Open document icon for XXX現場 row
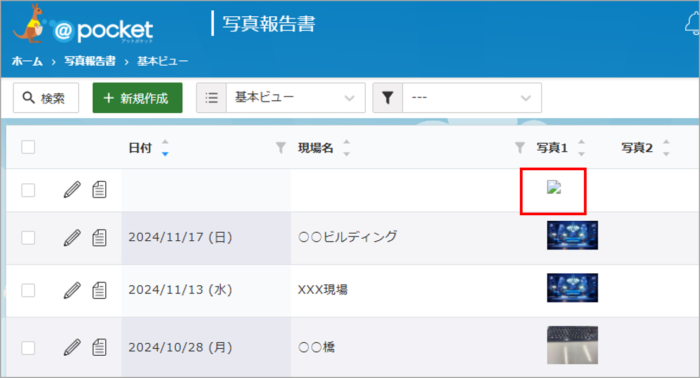Viewport: 700px width, 378px height. point(99,291)
